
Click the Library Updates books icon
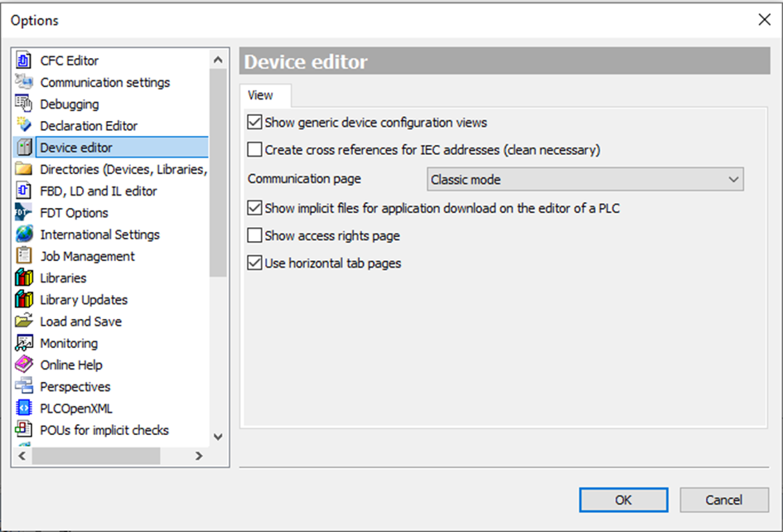[24, 299]
